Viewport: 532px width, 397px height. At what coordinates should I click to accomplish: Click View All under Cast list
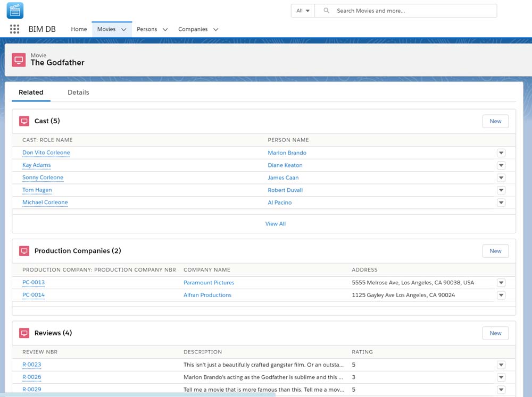[x=275, y=224]
